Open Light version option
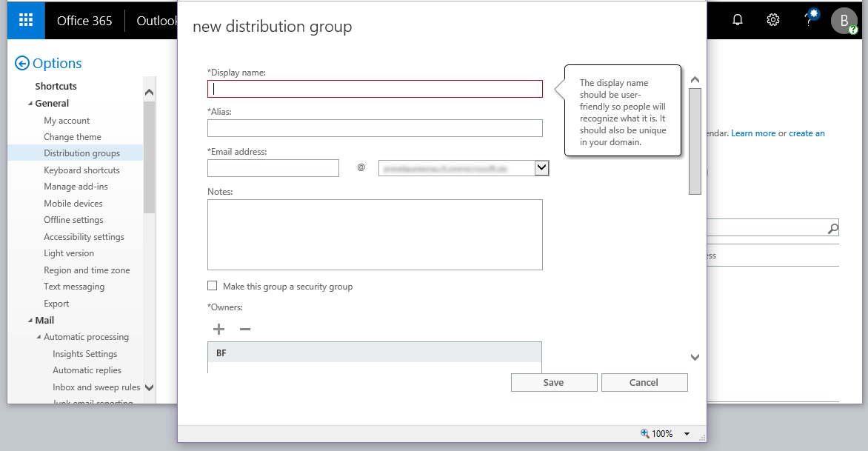 69,253
